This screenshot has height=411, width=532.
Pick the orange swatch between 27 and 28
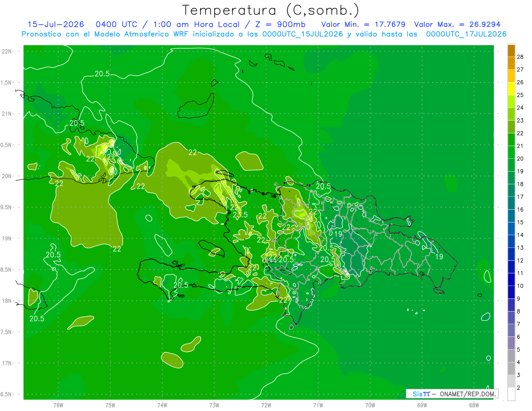point(511,63)
